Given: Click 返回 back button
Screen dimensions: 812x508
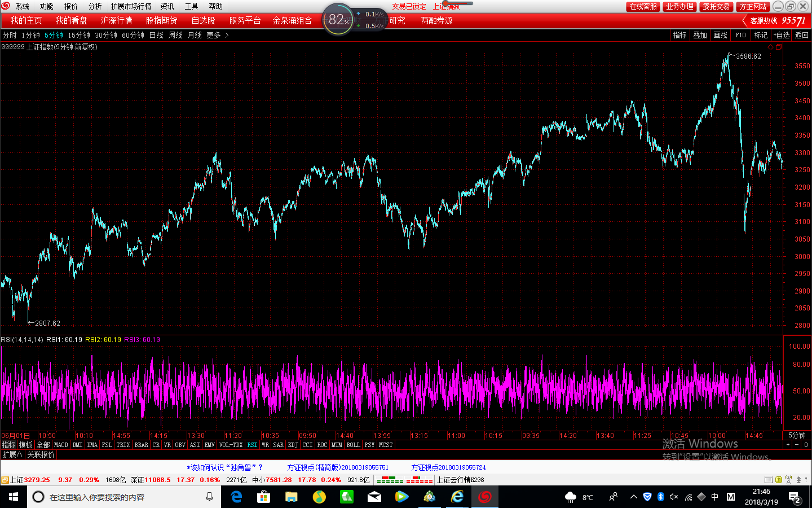Looking at the screenshot, I should (x=802, y=35).
